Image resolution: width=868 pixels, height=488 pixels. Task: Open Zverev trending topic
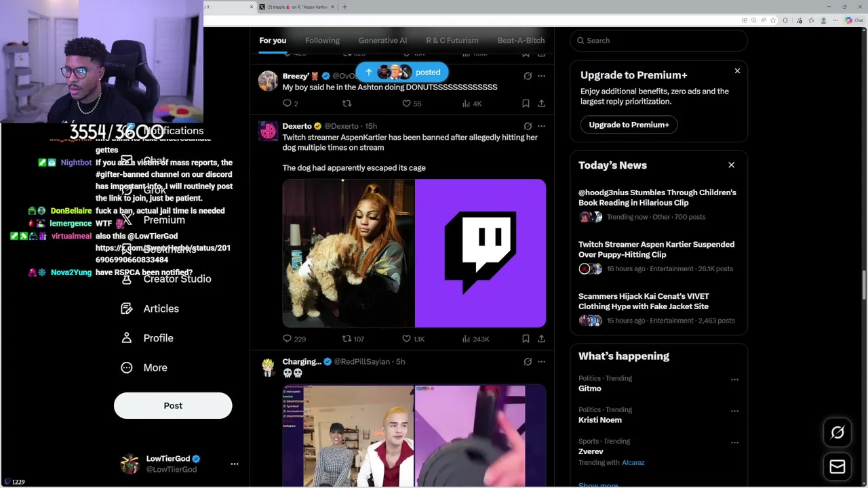591,451
